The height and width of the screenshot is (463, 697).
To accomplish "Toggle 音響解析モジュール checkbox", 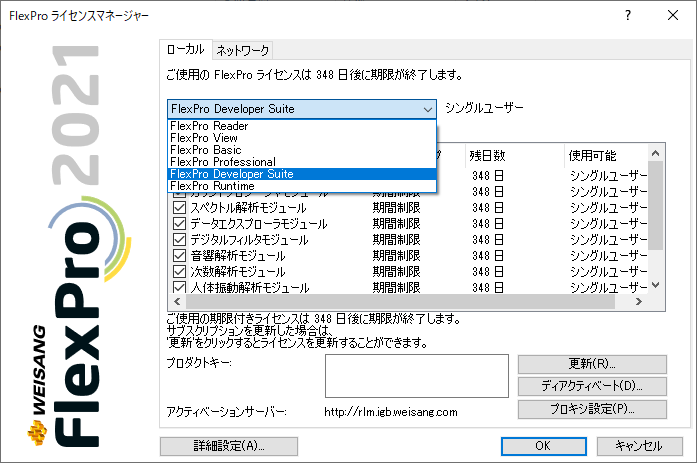I will [179, 255].
